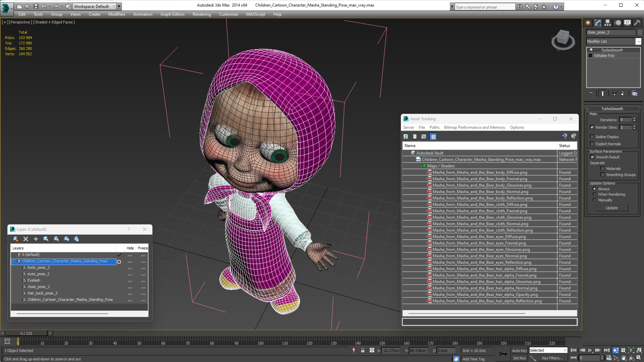Open the Utilities command panel tab
Viewport: 644px width, 362px height.
point(637,23)
